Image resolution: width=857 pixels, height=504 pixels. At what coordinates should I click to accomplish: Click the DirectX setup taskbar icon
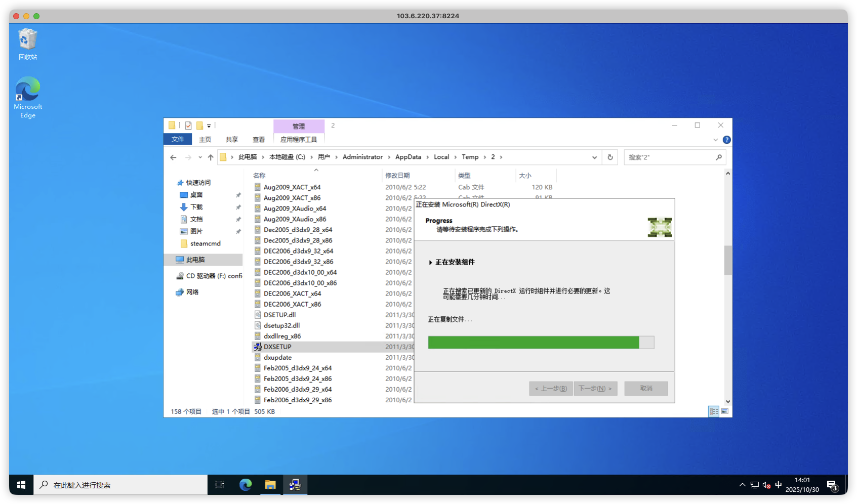[295, 485]
